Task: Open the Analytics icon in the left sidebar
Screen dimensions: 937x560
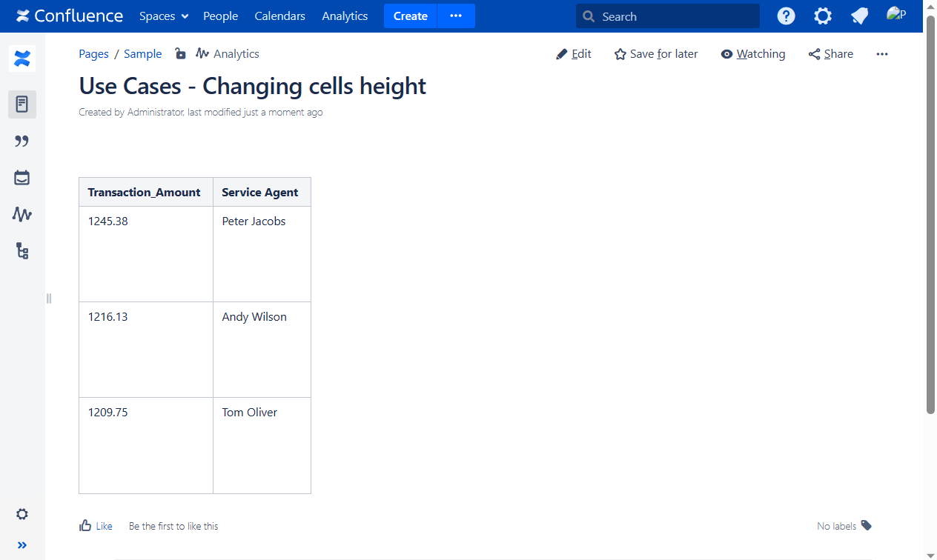Action: click(22, 215)
